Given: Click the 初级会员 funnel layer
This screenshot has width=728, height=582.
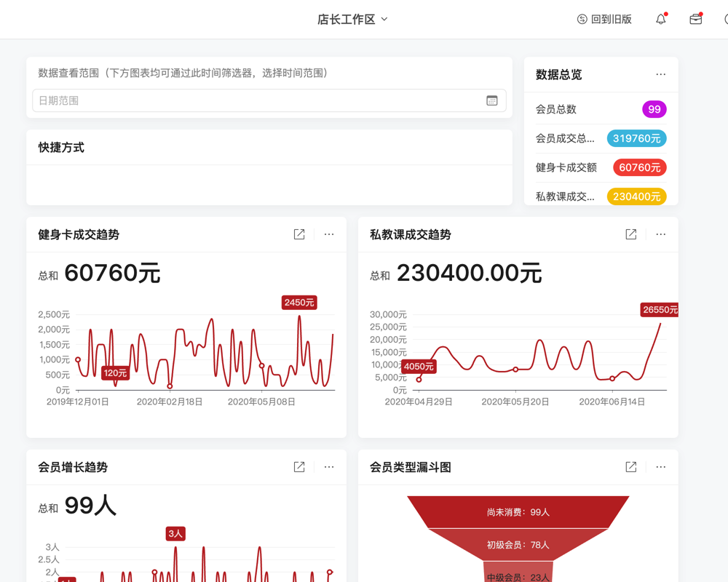Looking at the screenshot, I should (x=518, y=543).
